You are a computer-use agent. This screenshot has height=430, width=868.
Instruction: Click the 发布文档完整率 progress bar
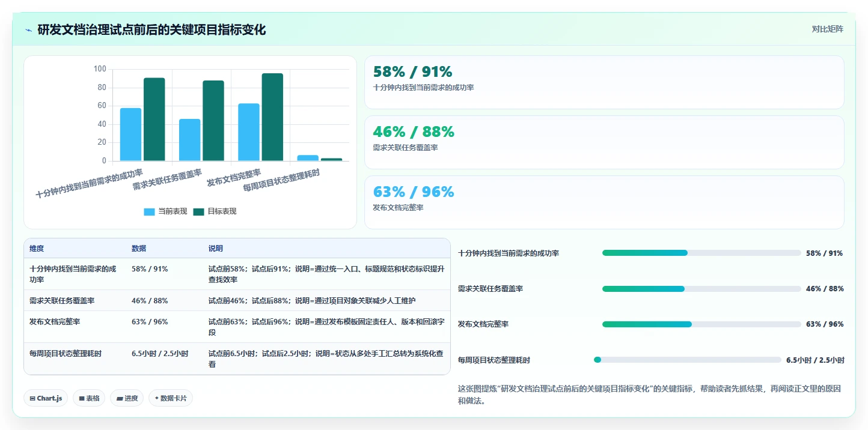click(x=701, y=324)
